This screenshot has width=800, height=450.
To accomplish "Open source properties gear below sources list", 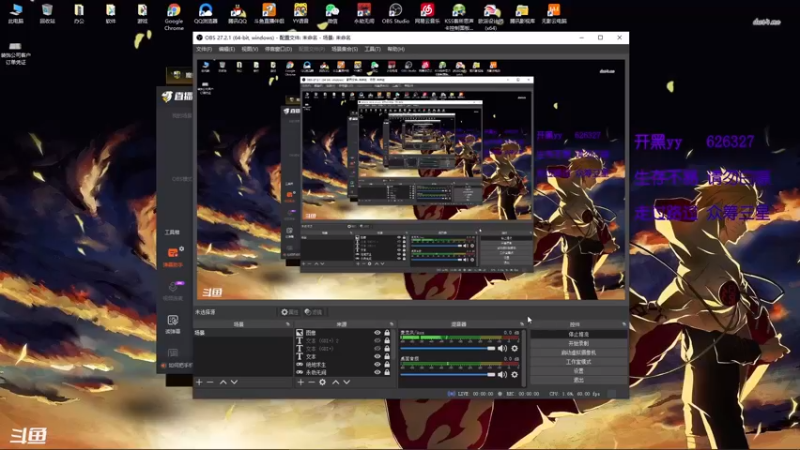I will pos(322,382).
